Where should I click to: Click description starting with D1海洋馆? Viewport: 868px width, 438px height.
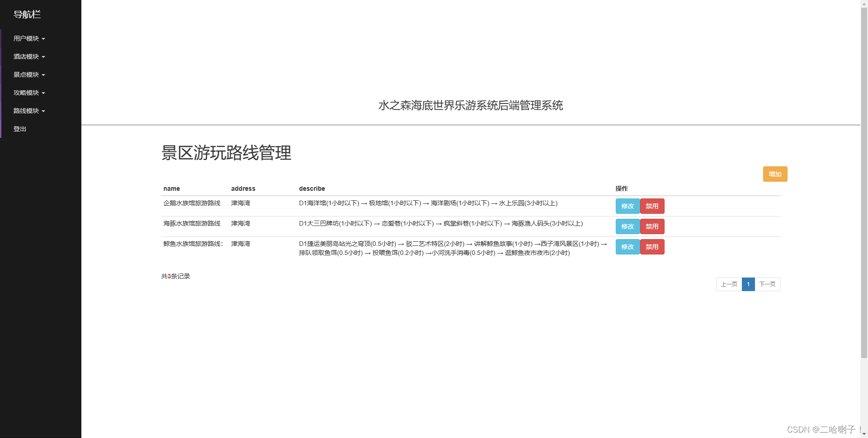coord(428,203)
